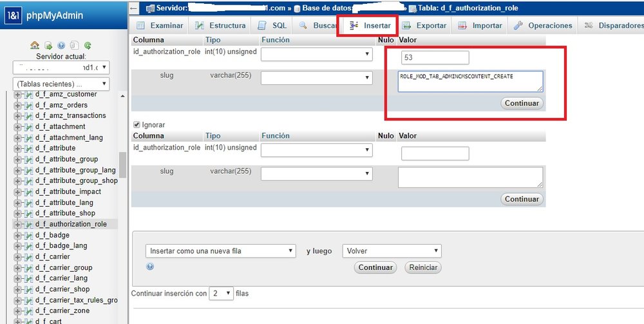Open the Exportar tab
The image size is (644, 324).
[x=424, y=26]
